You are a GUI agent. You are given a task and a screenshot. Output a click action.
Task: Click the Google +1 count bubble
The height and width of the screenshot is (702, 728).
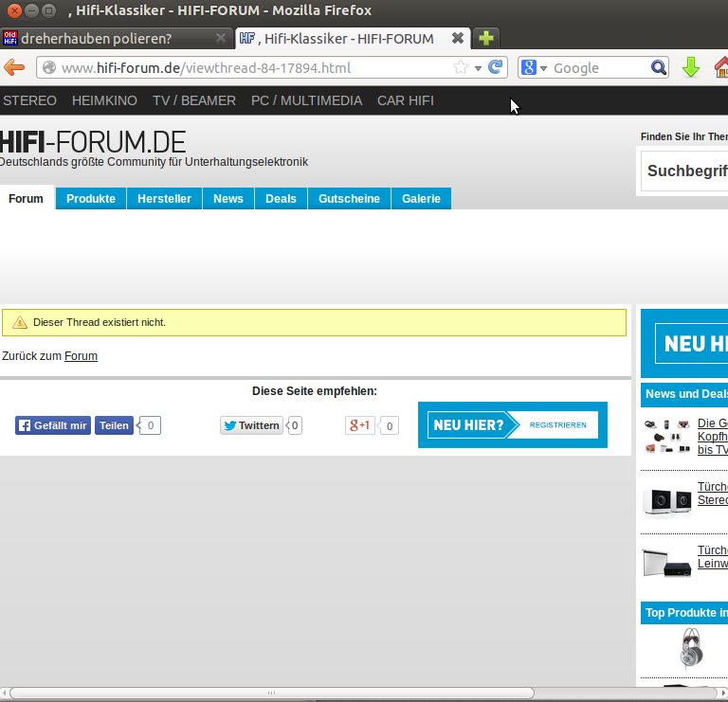tap(389, 426)
